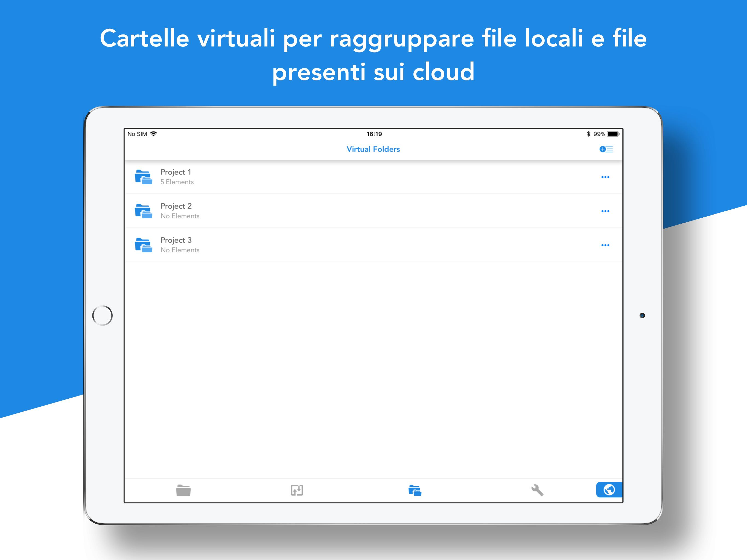Tap the Virtual Folders title

coord(373,149)
